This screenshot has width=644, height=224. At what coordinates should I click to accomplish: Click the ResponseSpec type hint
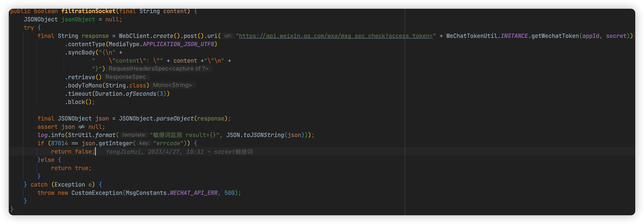click(126, 77)
